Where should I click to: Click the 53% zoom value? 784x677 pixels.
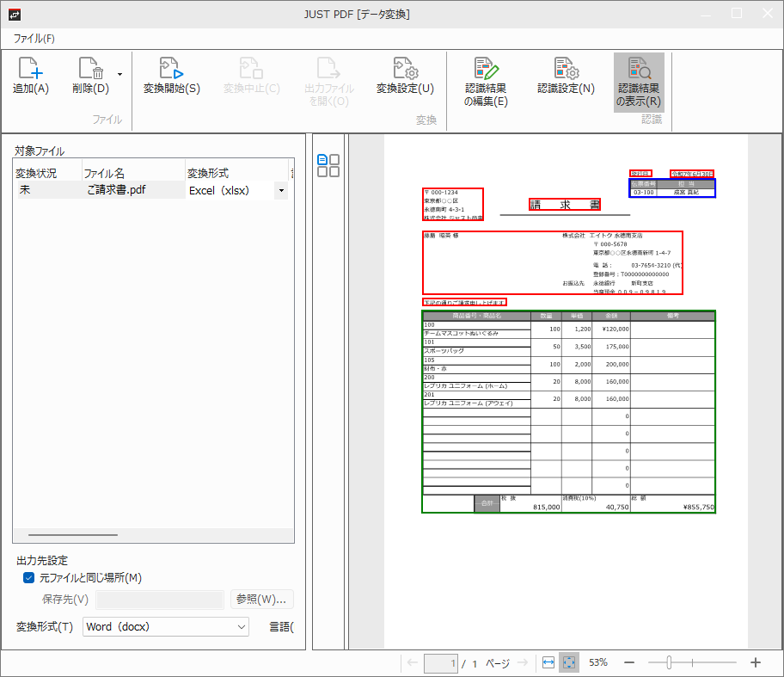(598, 663)
